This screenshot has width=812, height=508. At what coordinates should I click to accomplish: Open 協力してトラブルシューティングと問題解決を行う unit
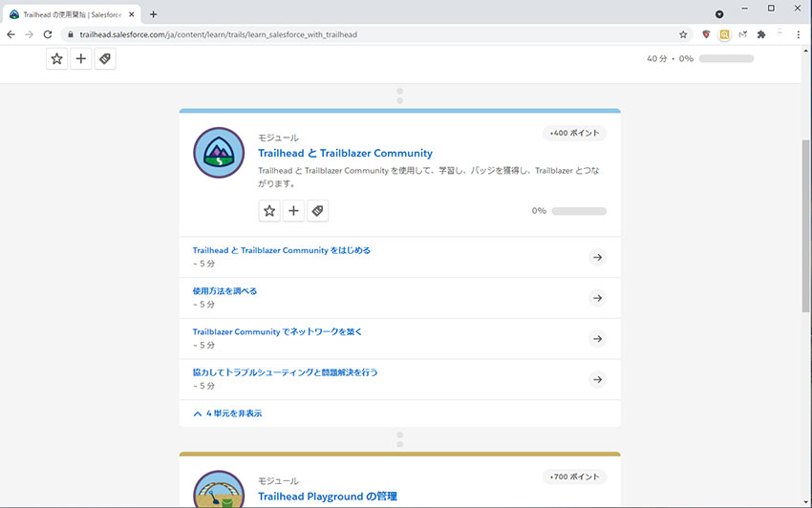(286, 372)
